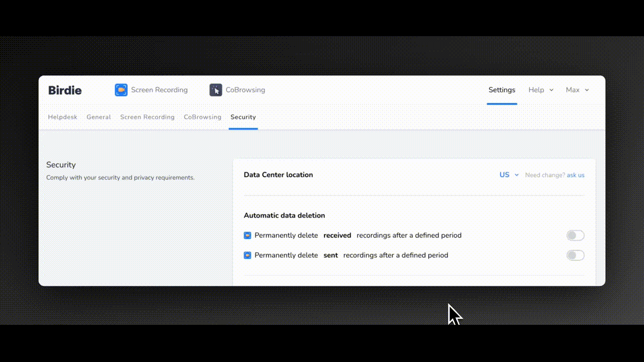Open the US data center location dropdown
The width and height of the screenshot is (644, 362).
(509, 175)
